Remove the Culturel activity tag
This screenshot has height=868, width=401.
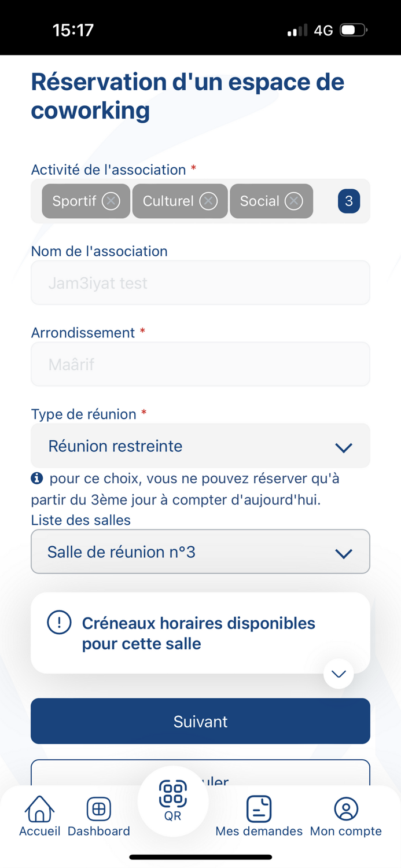[208, 201]
